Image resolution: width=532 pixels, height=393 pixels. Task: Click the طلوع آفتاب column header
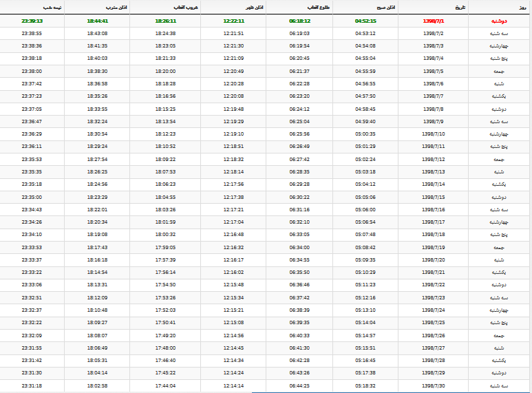click(318, 8)
